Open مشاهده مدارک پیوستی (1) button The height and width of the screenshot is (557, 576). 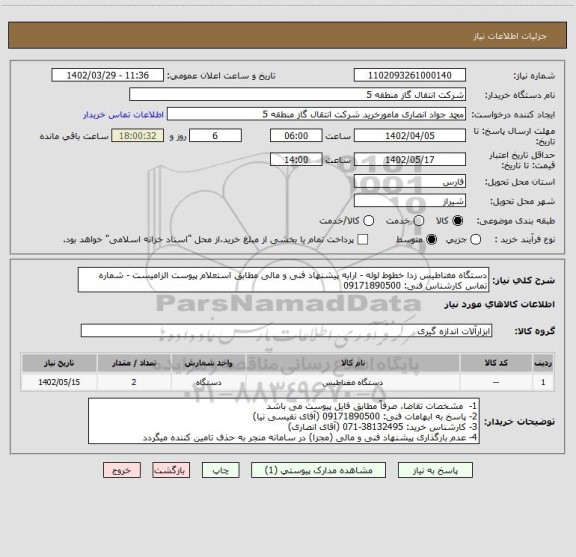coord(318,470)
